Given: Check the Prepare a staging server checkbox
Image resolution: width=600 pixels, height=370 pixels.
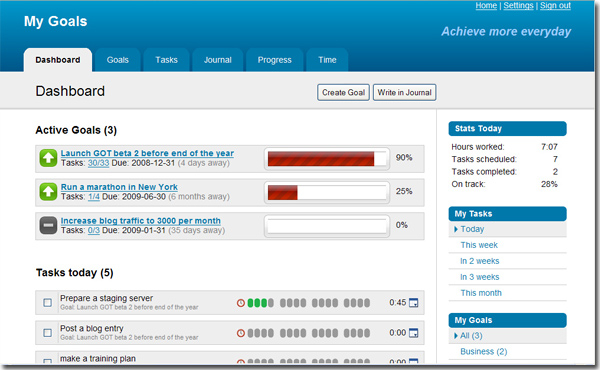Looking at the screenshot, I should point(47,303).
